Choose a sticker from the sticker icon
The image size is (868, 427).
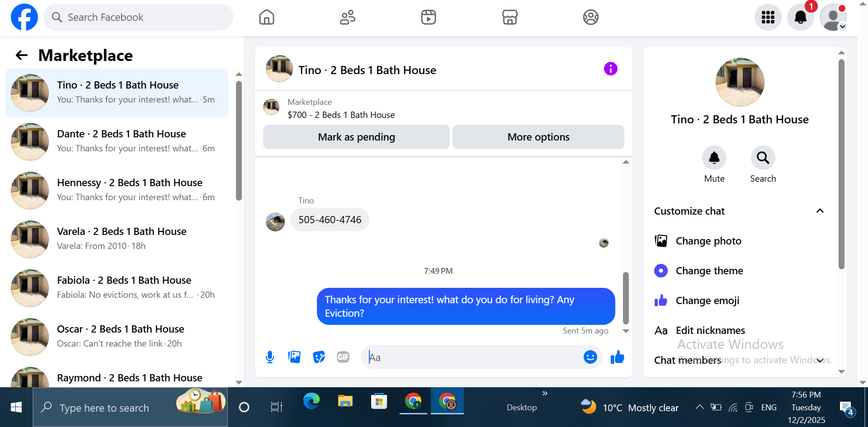(319, 357)
